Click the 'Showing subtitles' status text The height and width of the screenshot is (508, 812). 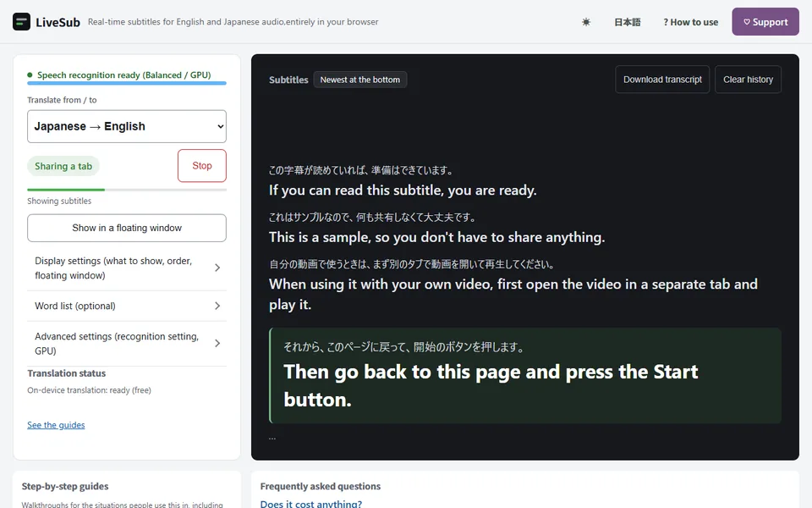point(59,201)
